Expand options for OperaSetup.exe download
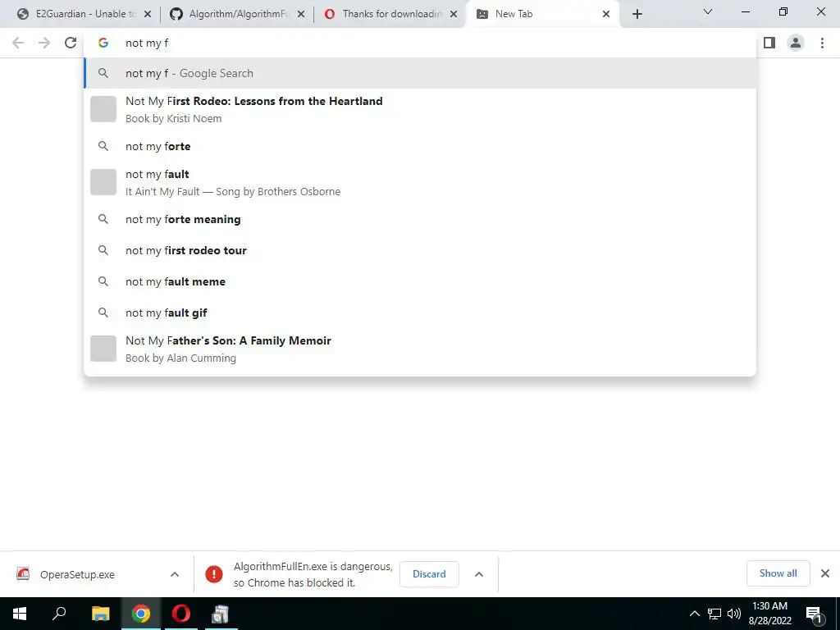Screen dimensions: 840x630 click(x=175, y=574)
